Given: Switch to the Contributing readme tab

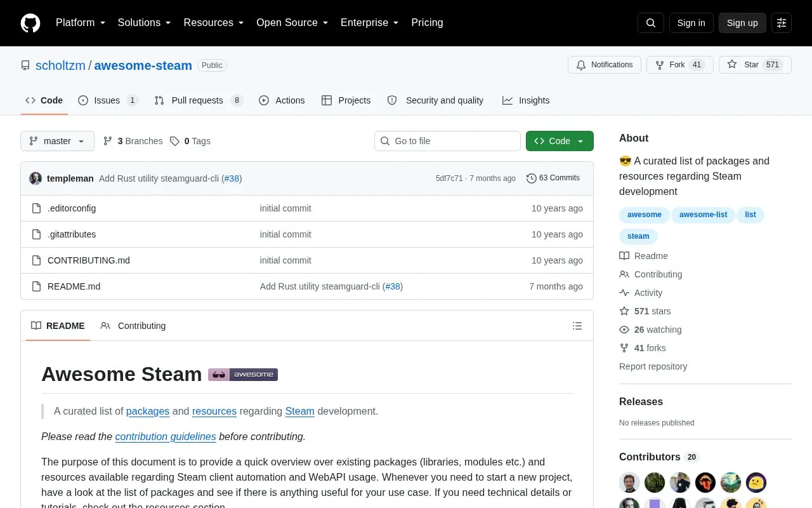Looking at the screenshot, I should [x=133, y=326].
